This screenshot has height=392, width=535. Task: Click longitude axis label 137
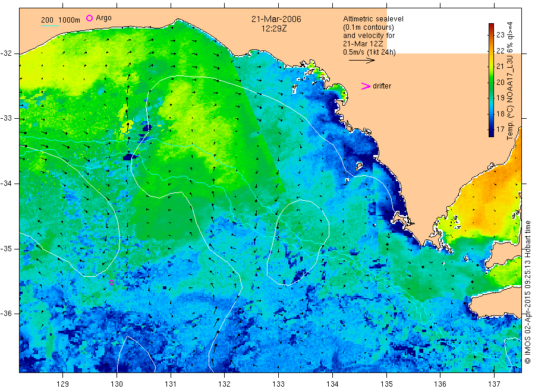494,384
